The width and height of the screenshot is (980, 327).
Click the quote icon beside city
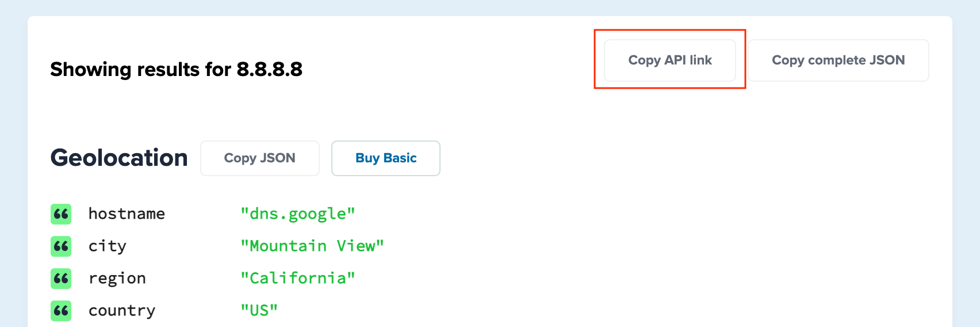click(x=61, y=246)
